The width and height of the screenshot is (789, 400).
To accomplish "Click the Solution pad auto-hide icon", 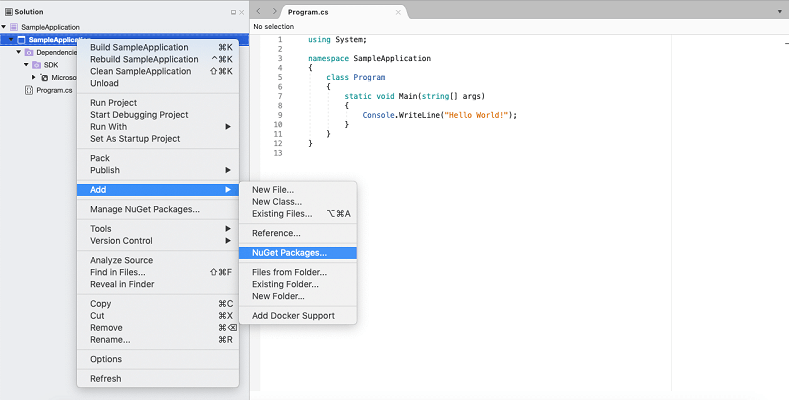I will tap(233, 12).
